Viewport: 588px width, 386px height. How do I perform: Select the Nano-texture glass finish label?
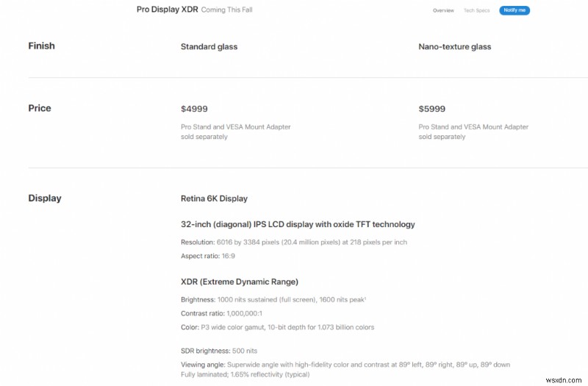454,47
